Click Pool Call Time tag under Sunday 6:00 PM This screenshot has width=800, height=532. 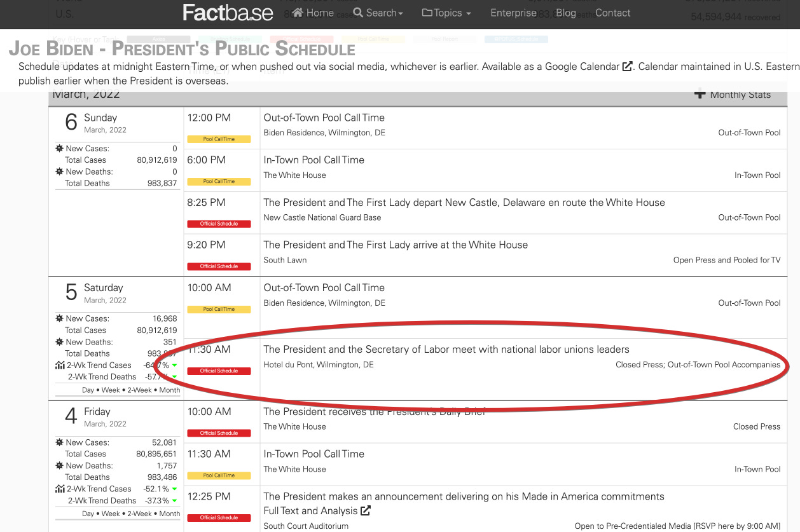(219, 181)
